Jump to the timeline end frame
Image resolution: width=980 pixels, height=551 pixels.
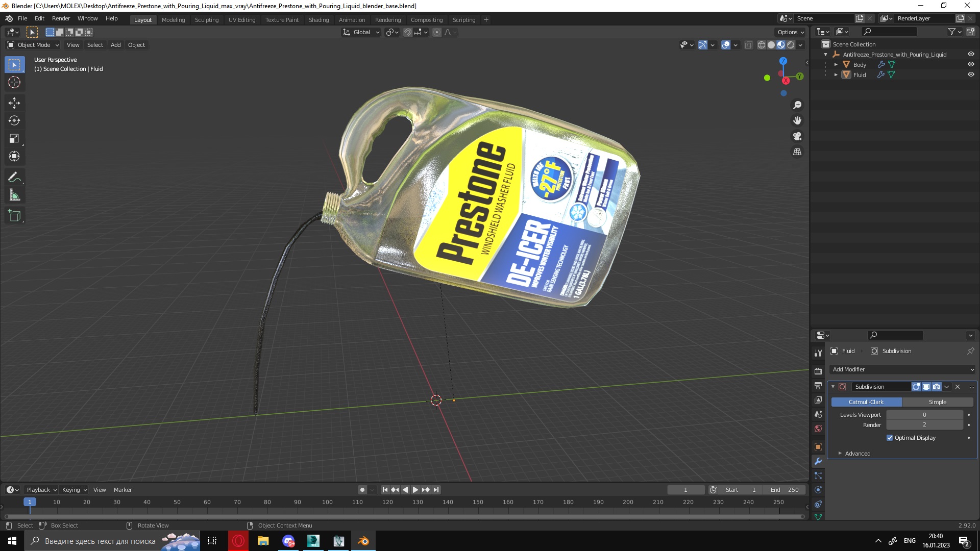point(436,490)
